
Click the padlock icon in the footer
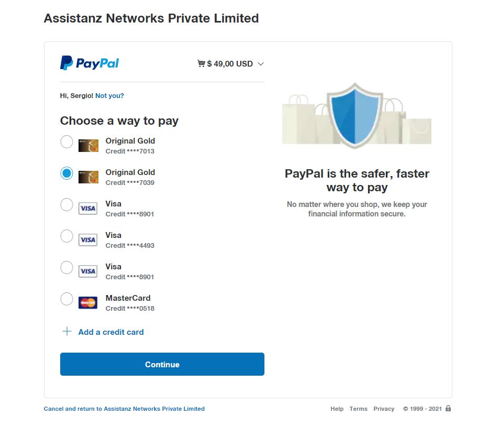pos(448,408)
